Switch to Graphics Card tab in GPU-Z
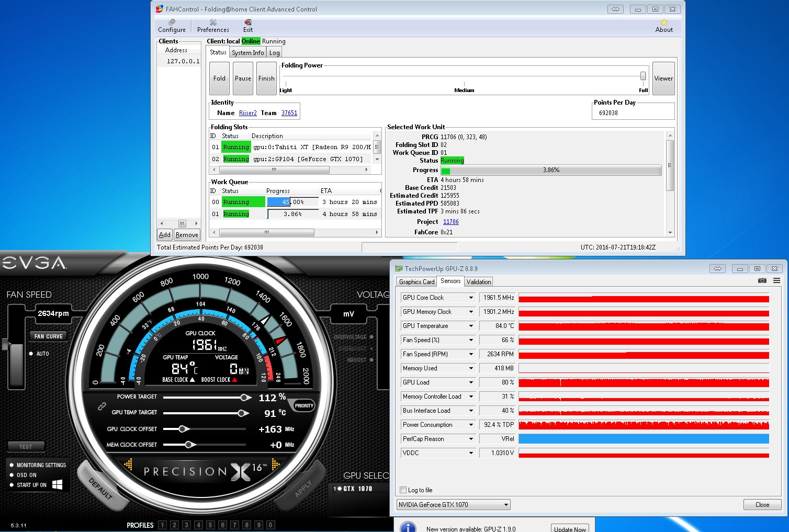The image size is (789, 532). [x=416, y=281]
